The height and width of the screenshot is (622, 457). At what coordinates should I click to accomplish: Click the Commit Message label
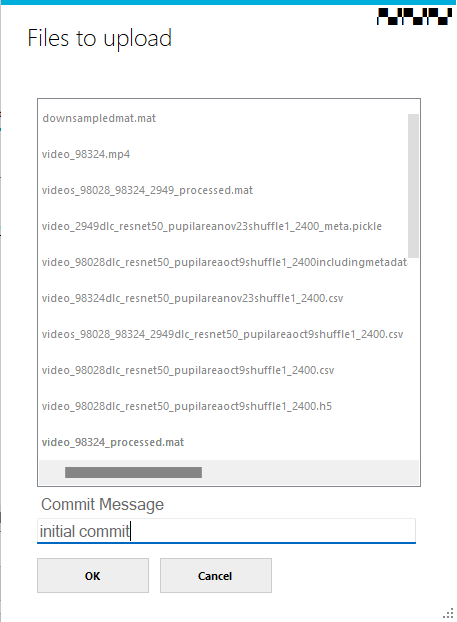coord(102,505)
